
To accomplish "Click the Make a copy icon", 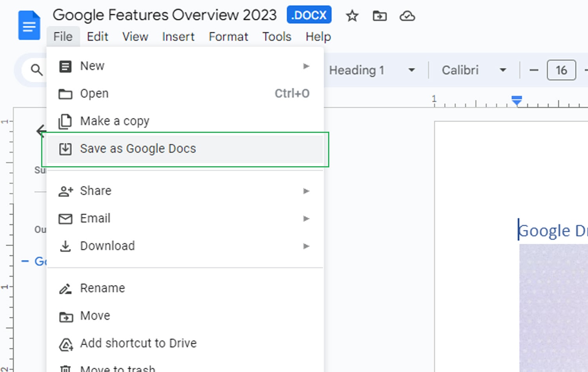I will pyautogui.click(x=65, y=121).
